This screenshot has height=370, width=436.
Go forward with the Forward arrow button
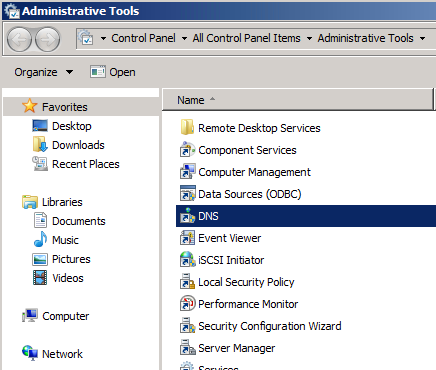(x=48, y=39)
